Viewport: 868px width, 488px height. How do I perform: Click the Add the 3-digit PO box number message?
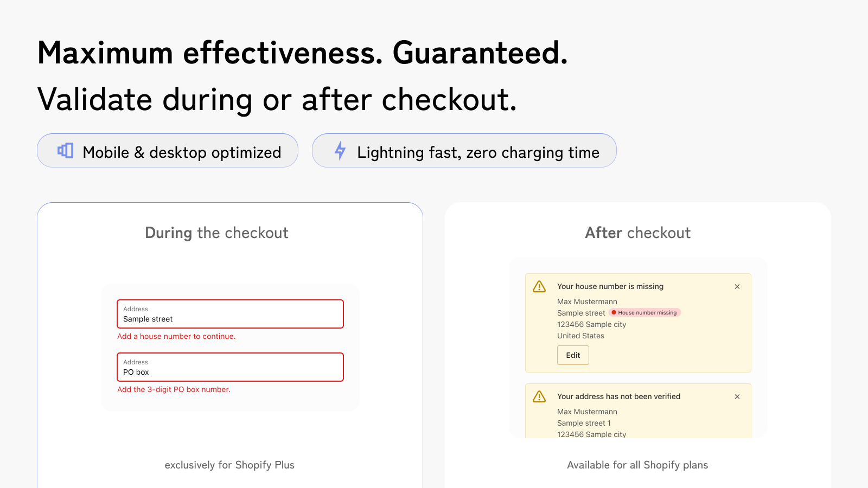[174, 389]
